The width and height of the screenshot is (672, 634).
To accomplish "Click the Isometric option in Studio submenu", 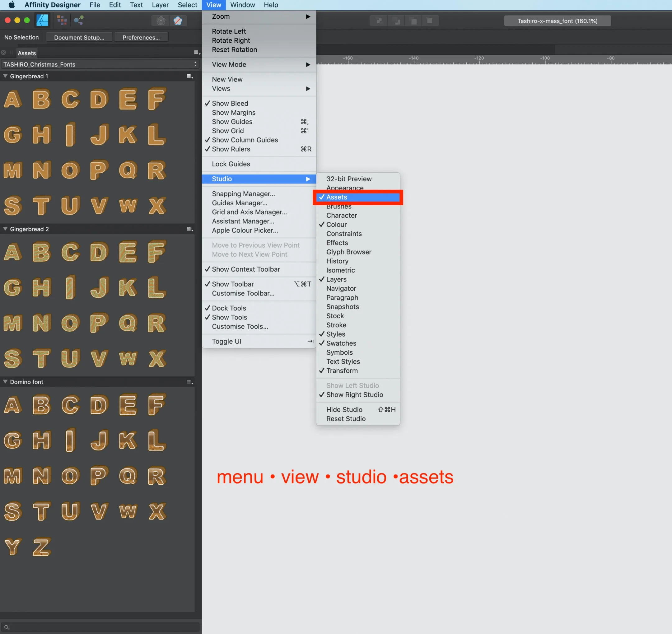I will coord(340,270).
